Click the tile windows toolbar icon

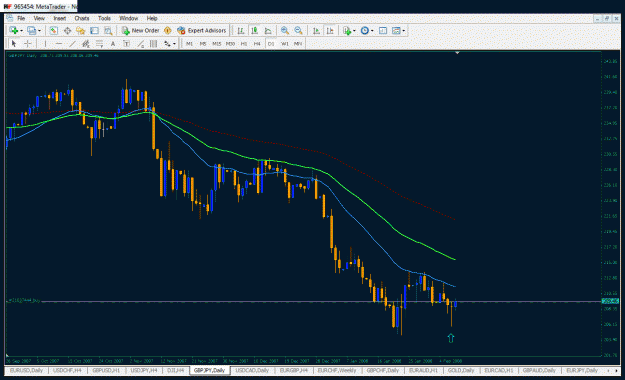(x=383, y=30)
